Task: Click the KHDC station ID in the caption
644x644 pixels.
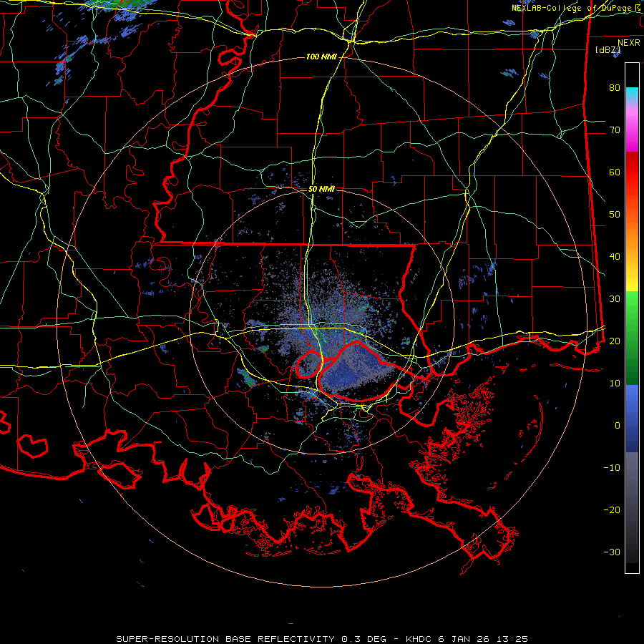Action: point(419,639)
